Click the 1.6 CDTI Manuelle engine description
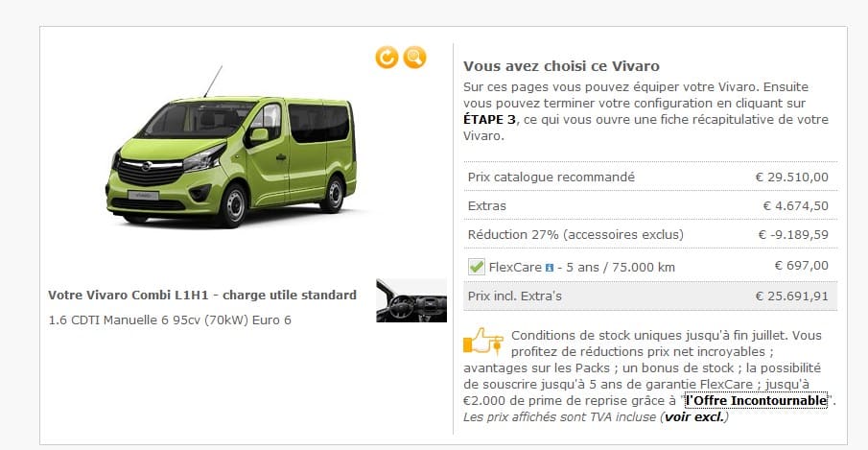This screenshot has height=450, width=868. [x=170, y=320]
